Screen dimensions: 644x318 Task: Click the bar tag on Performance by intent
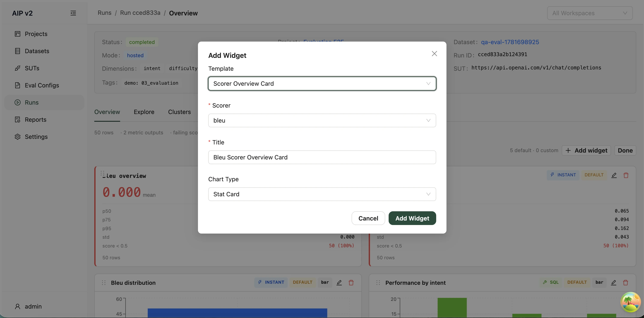click(x=599, y=282)
